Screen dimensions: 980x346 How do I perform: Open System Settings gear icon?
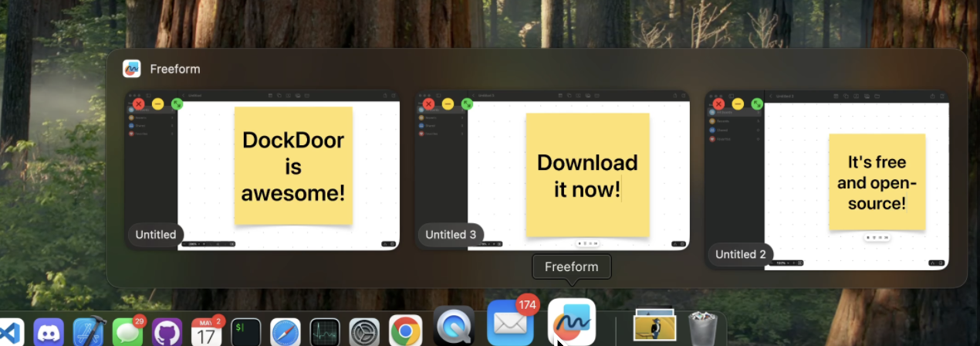(x=364, y=332)
